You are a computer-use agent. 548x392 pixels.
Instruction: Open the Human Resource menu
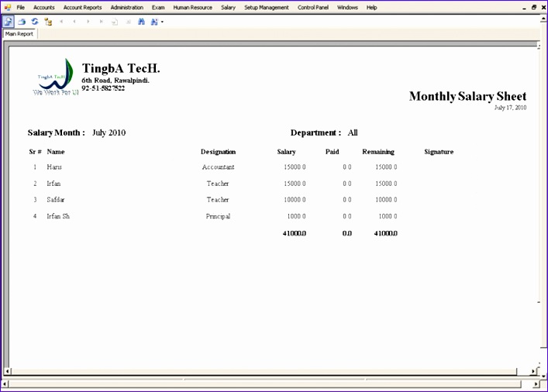(192, 7)
